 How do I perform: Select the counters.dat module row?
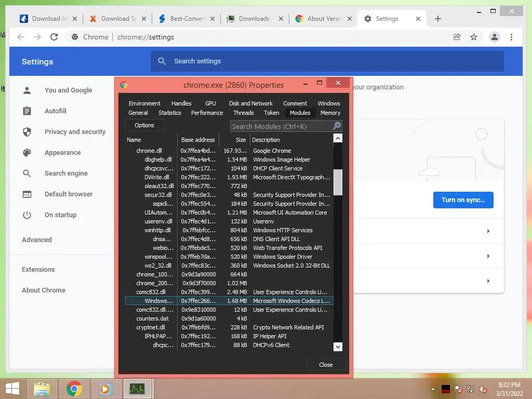click(x=229, y=318)
